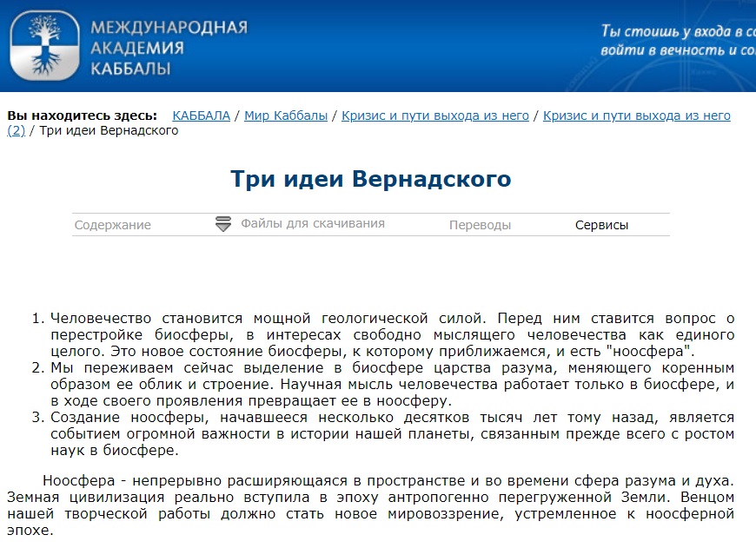The image size is (756, 548).
Task: Click the Международная Академия Каббалы site title
Action: point(169,48)
